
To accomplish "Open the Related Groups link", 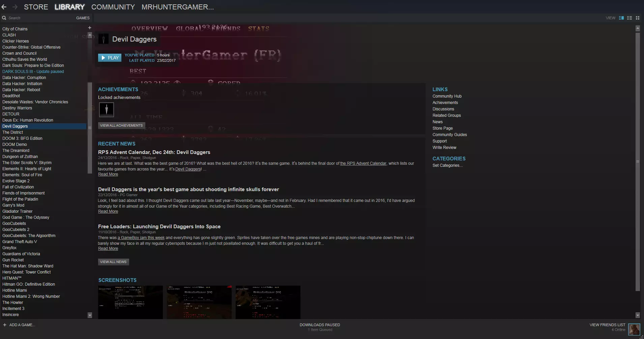I will pyautogui.click(x=447, y=115).
